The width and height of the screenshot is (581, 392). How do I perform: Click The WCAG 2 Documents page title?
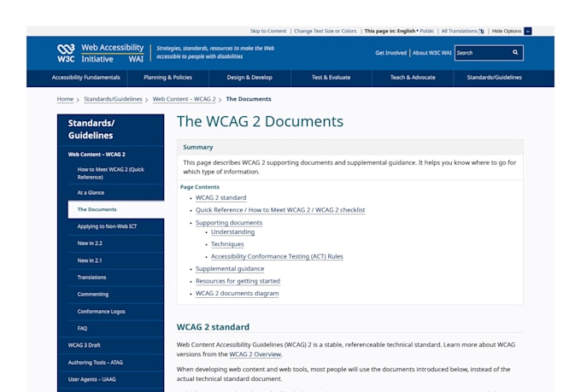(260, 121)
